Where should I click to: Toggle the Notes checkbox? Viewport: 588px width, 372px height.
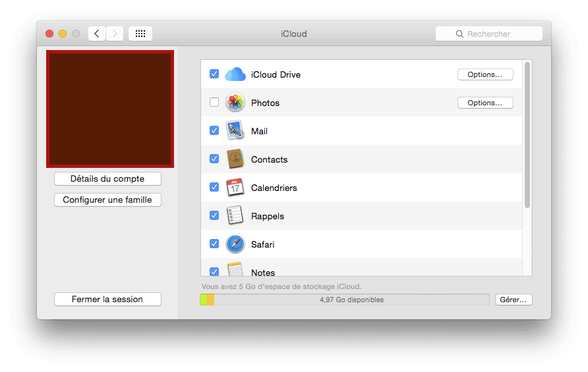pyautogui.click(x=214, y=272)
